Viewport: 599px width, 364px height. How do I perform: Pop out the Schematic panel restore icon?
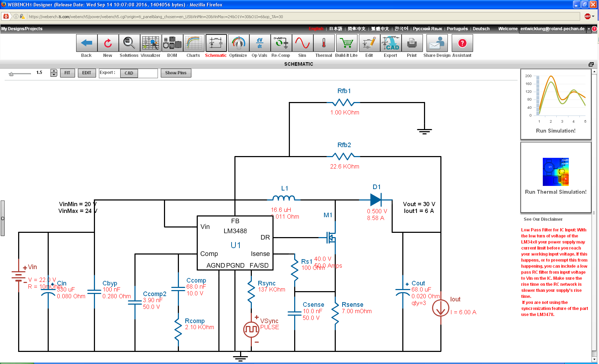591,64
